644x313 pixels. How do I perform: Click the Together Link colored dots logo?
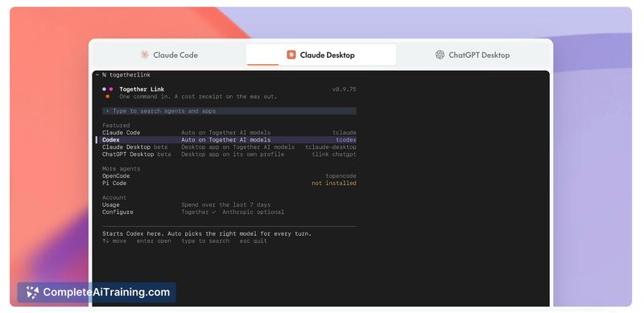click(x=108, y=93)
